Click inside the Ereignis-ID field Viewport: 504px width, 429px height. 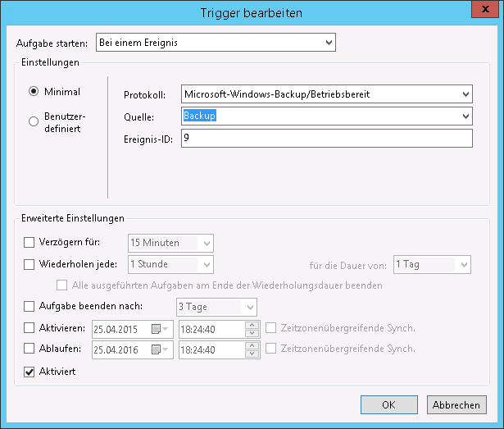click(x=326, y=139)
